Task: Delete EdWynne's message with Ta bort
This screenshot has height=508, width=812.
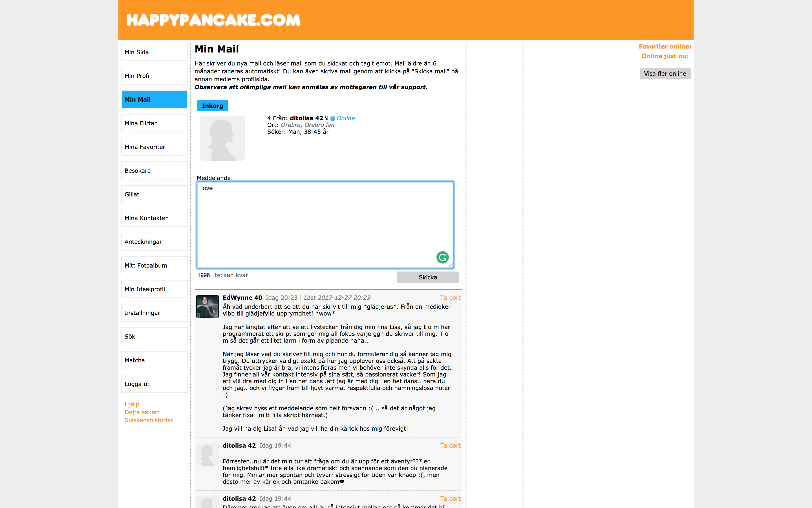Action: (450, 298)
